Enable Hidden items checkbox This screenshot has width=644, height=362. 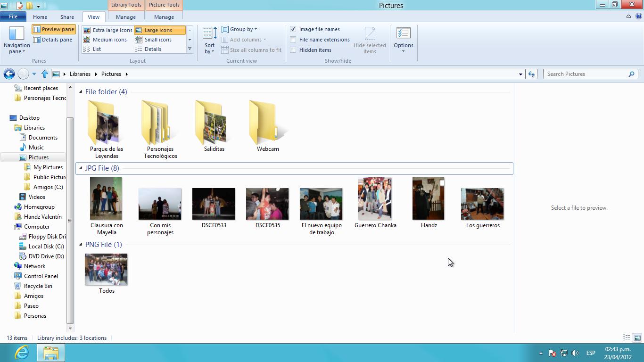pyautogui.click(x=293, y=50)
